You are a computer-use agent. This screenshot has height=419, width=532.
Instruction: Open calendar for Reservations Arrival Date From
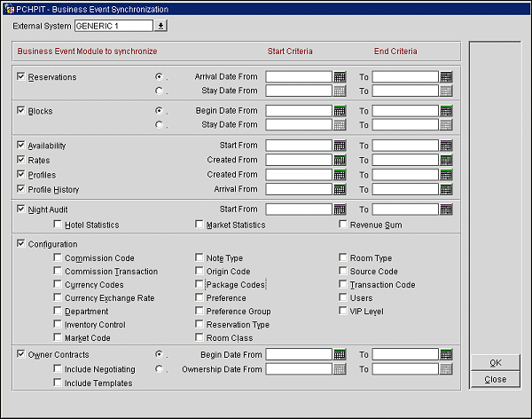pos(340,77)
